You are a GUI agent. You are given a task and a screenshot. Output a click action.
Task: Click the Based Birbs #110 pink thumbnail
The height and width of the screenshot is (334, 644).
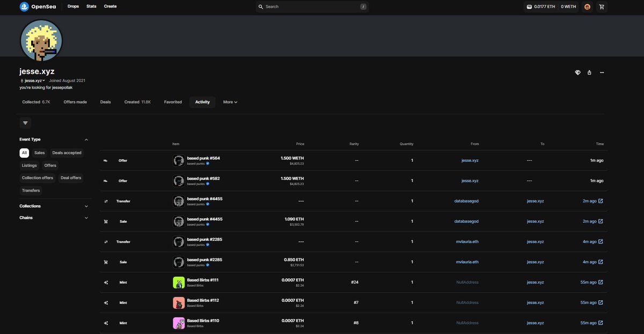(179, 323)
